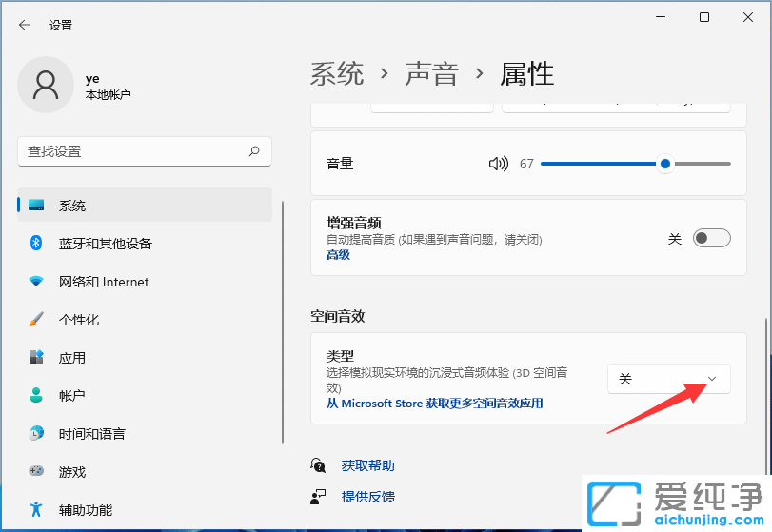Click the Get help headset icon

(x=318, y=465)
